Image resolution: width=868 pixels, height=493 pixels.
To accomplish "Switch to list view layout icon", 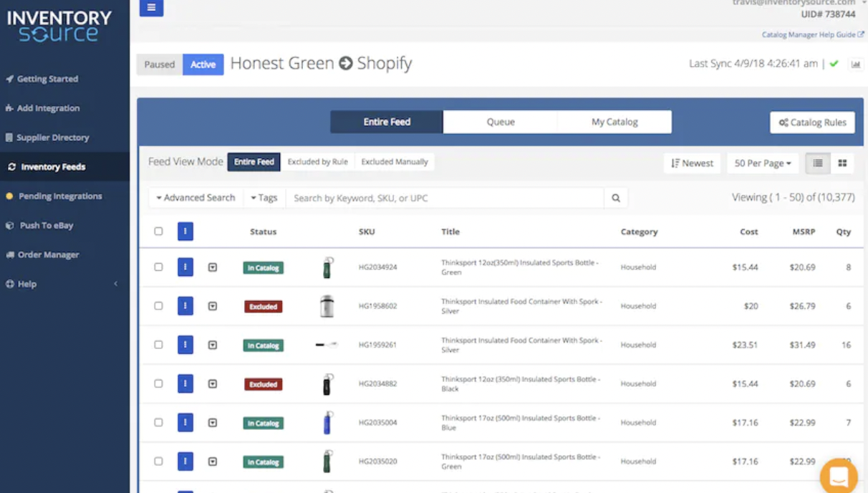I will click(x=817, y=163).
